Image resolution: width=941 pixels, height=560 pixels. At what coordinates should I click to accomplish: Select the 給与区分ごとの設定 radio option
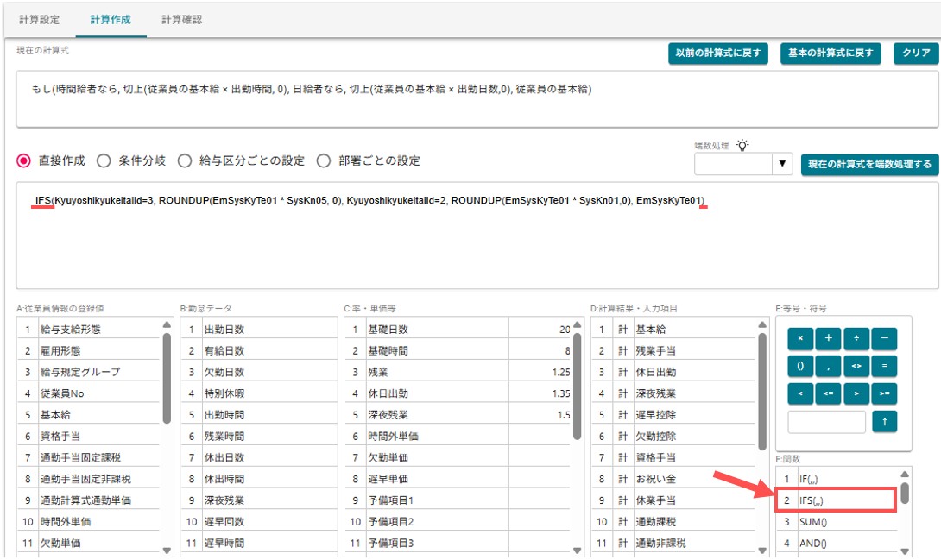coord(184,160)
